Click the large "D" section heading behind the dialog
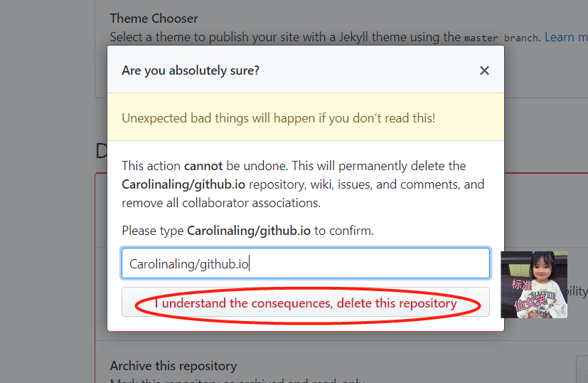Viewport: 588px width, 383px height. click(x=101, y=151)
